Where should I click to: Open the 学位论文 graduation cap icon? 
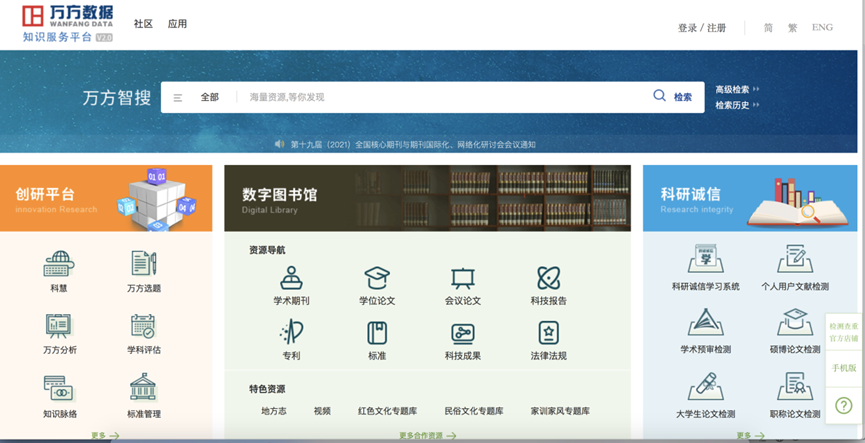(377, 277)
